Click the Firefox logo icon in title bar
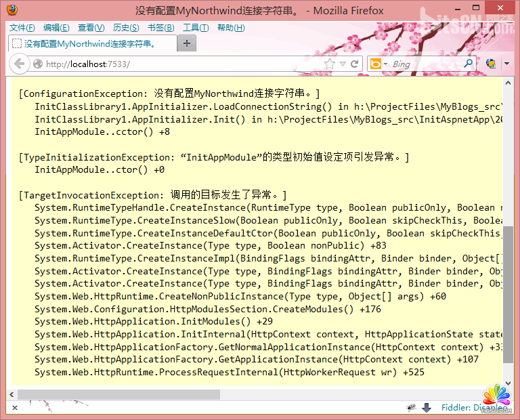This screenshot has height=420, width=520. 12,10
